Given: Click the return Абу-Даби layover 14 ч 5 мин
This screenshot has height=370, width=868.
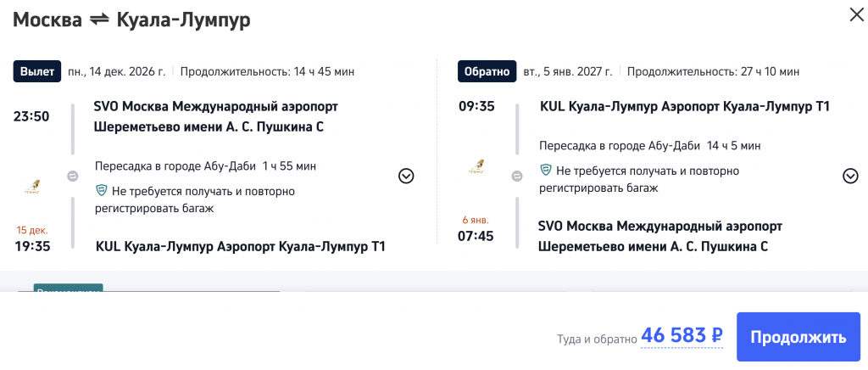Looking at the screenshot, I should [649, 145].
